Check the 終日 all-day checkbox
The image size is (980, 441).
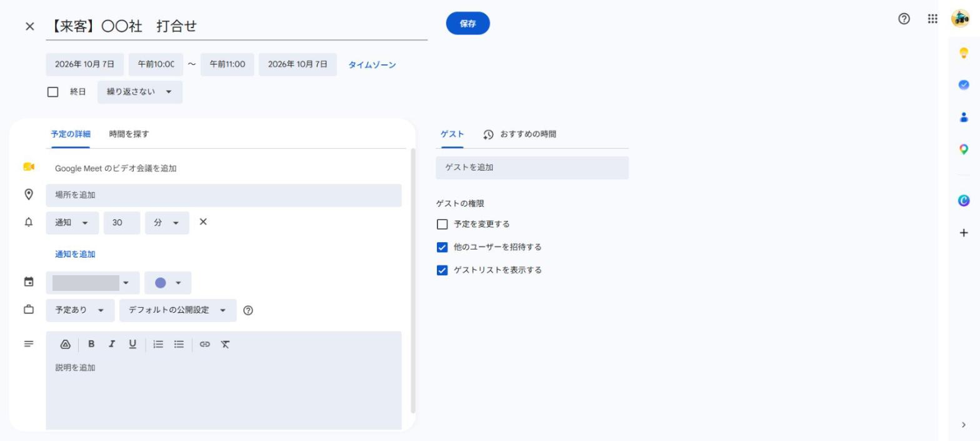pos(53,92)
